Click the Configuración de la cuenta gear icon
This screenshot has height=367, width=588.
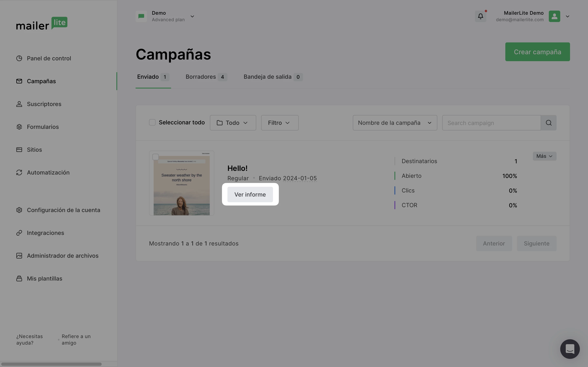(x=19, y=210)
